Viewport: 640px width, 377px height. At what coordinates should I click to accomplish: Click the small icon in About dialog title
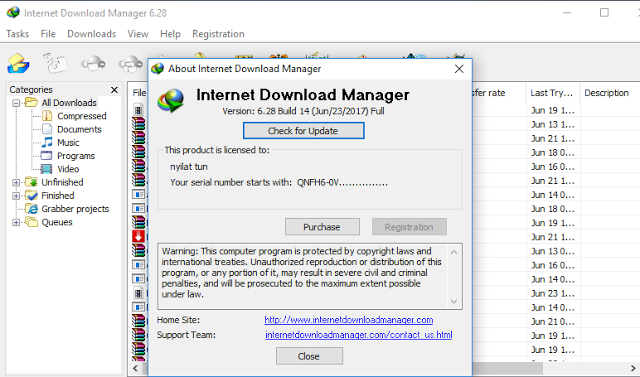158,69
